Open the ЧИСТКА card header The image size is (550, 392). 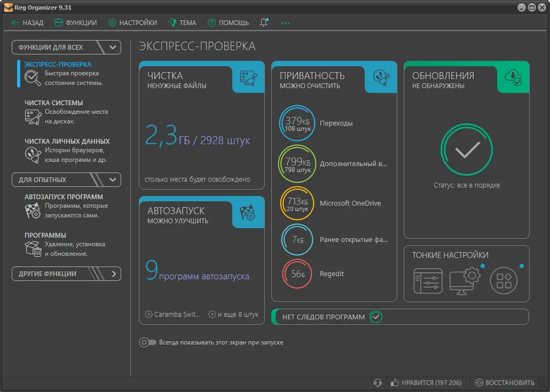(177, 80)
